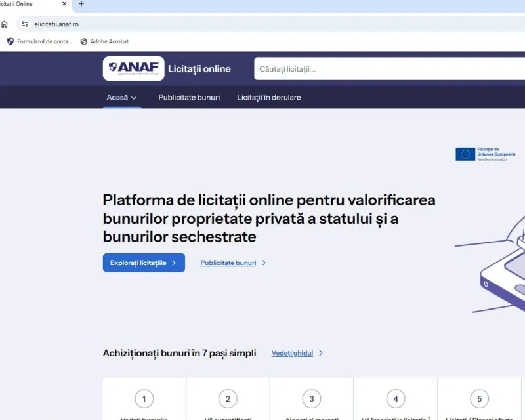Viewport: 525px width, 420px height.
Task: Click the browser Home icon
Action: pyautogui.click(x=6, y=23)
